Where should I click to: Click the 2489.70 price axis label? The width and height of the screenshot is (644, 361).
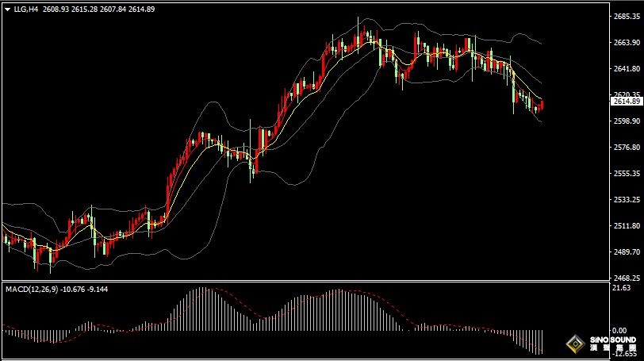tap(627, 252)
